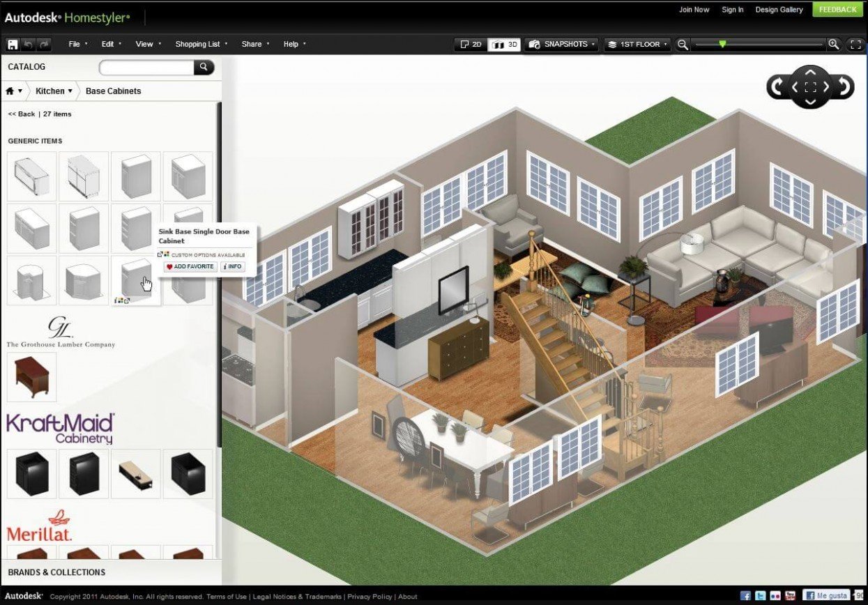Click the save floppy disk icon

click(13, 44)
